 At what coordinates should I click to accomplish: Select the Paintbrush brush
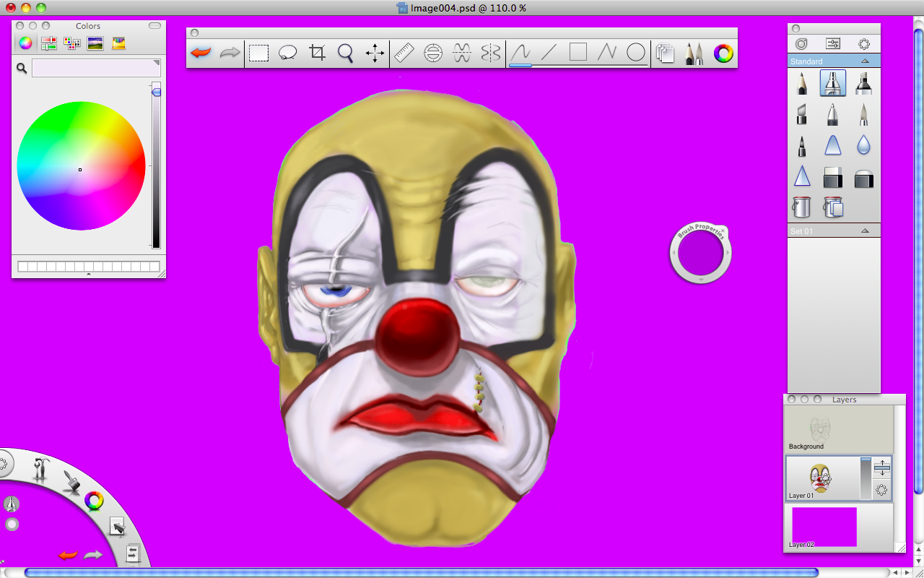coord(863,114)
